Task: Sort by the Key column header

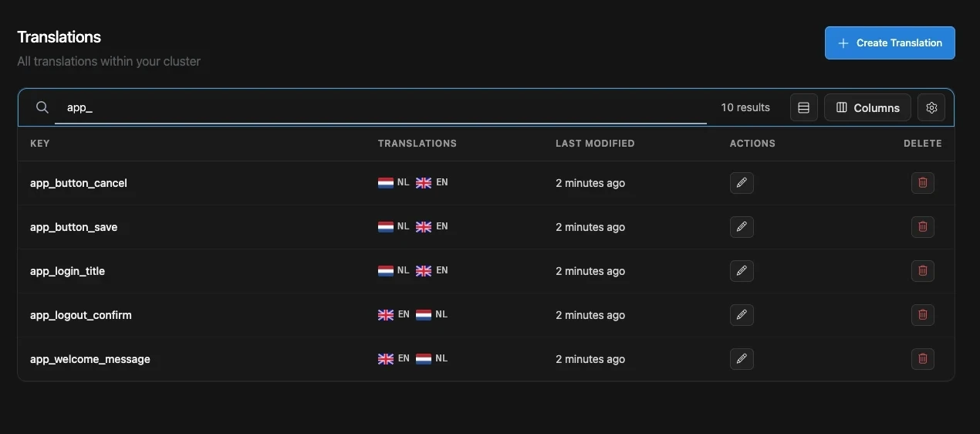Action: [40, 143]
